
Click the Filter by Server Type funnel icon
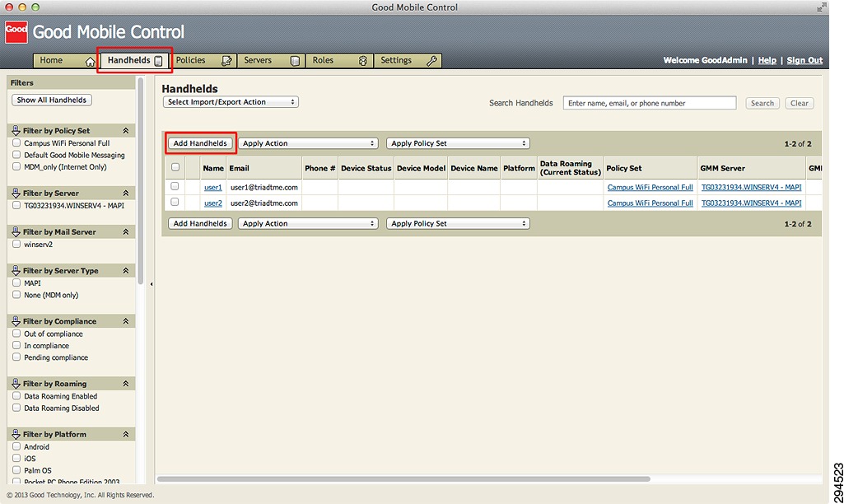(16, 271)
